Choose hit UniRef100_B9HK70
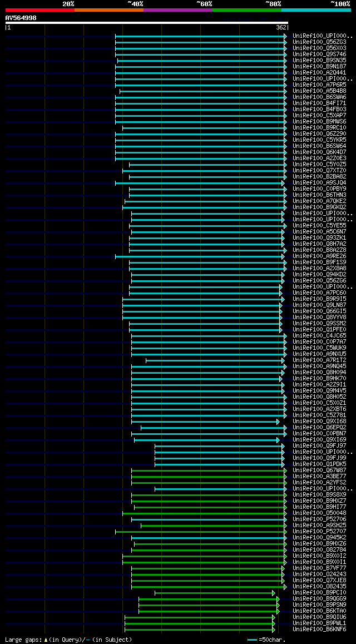The image size is (356, 644). pos(319,379)
